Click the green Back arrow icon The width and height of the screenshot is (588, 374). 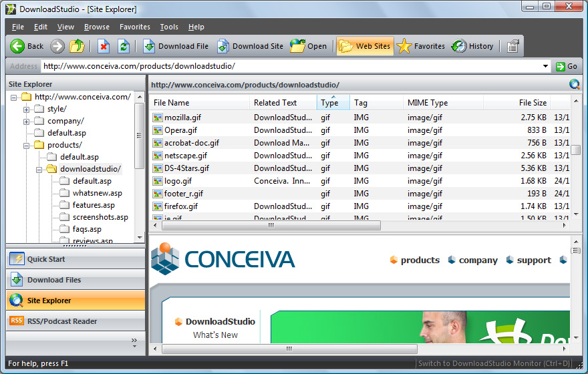[x=17, y=46]
